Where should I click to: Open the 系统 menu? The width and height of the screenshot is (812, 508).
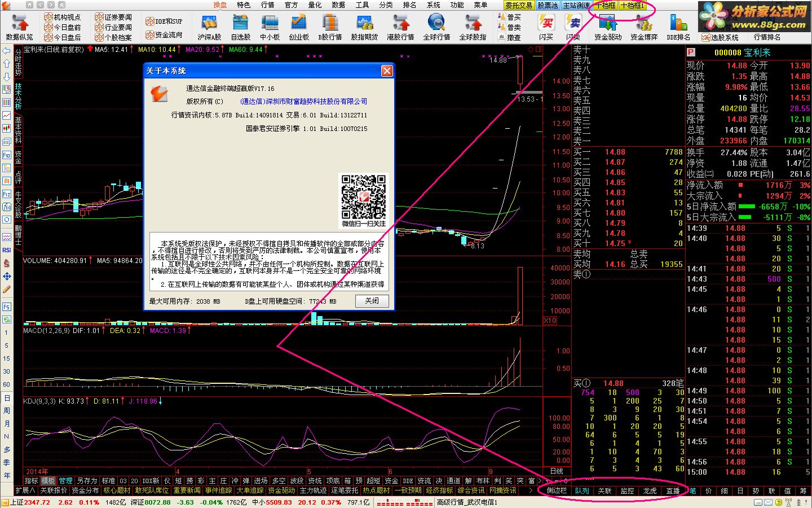[x=433, y=5]
